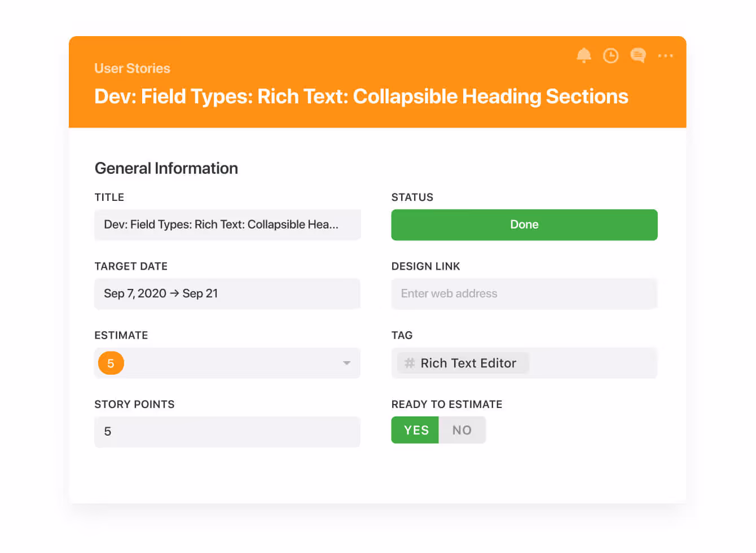Switch Ready to Estimate to NO

(x=461, y=430)
